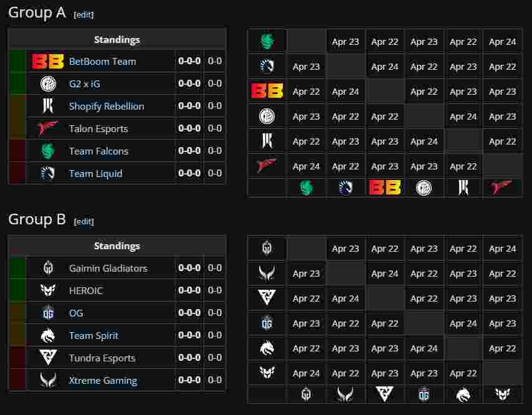Select Team Liquid row-header logo in crosstable
The image size is (532, 415).
click(267, 66)
